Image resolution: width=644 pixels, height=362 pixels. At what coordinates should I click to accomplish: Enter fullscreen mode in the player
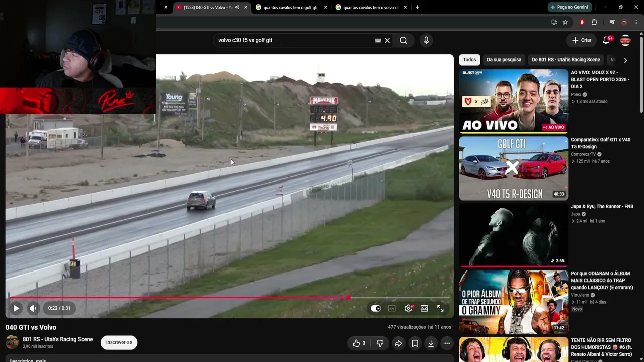tap(440, 308)
